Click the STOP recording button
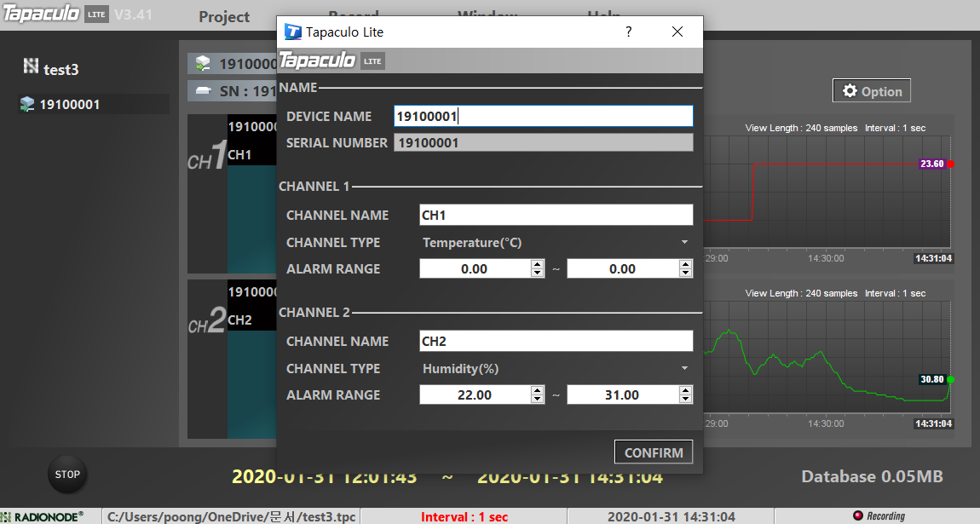The height and width of the screenshot is (524, 980). 67,474
